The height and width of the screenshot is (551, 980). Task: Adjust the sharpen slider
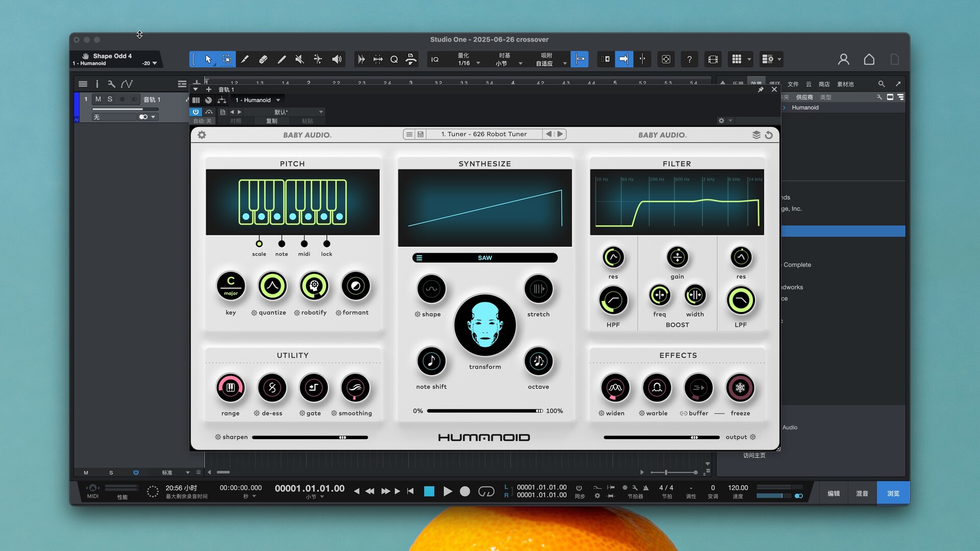point(310,437)
